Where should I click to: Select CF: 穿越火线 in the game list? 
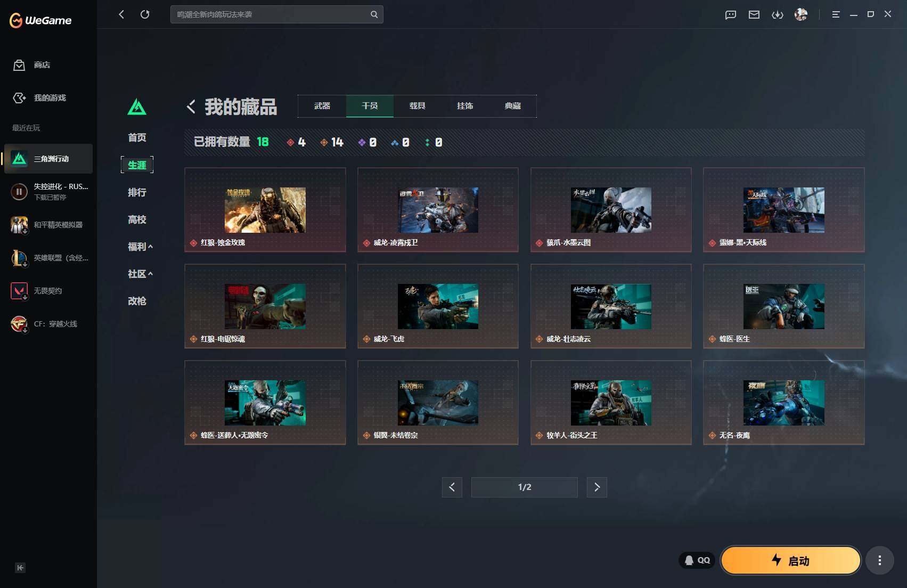coord(48,324)
